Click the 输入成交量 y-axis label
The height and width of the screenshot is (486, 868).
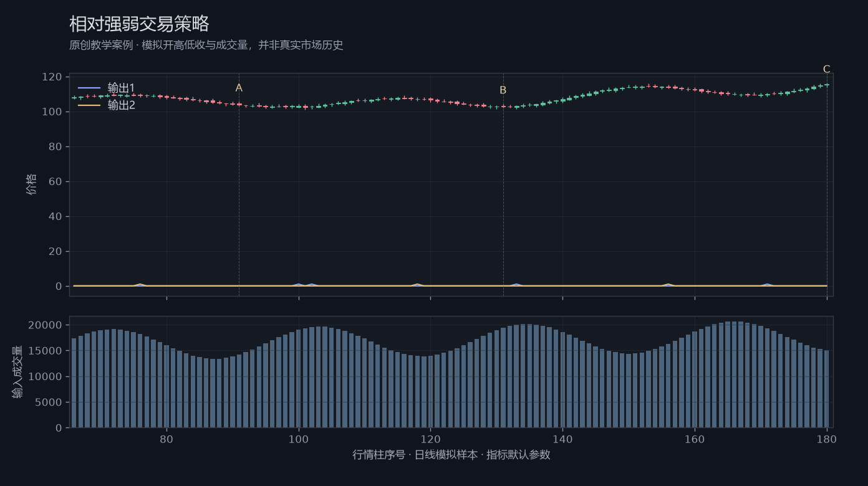[x=17, y=372]
